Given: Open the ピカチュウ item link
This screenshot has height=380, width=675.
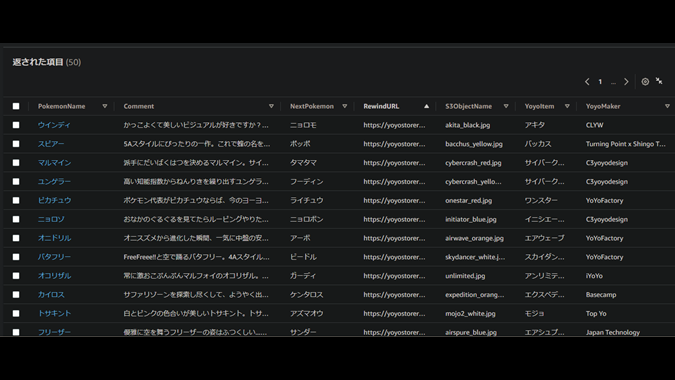Looking at the screenshot, I should pos(54,201).
